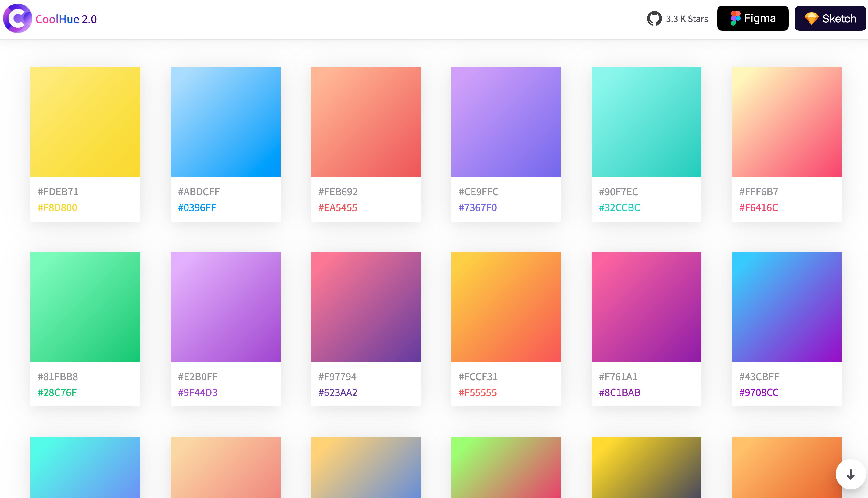The height and width of the screenshot is (498, 868).
Task: Choose the orange #FCCF31 gradient swatch
Action: point(506,307)
